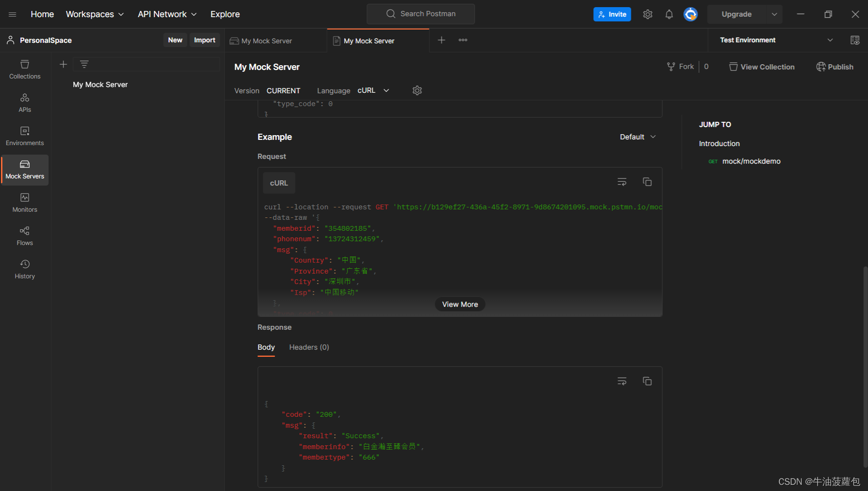Select Mock Servers in the sidebar
The width and height of the screenshot is (868, 491).
(x=25, y=170)
